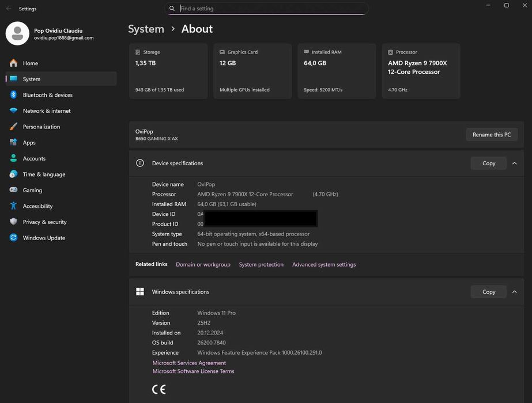Viewport: 532px width, 403px height.
Task: Click the Device specifications info icon
Action: (x=140, y=163)
